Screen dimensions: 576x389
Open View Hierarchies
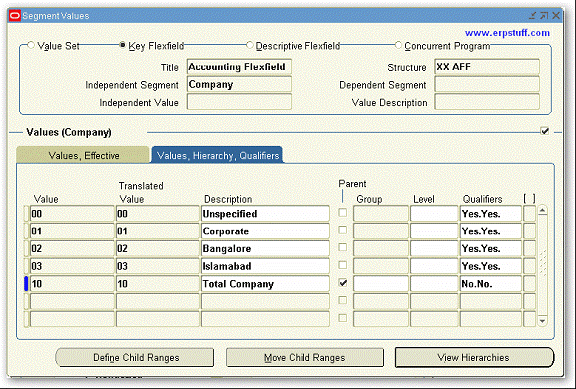pyautogui.click(x=474, y=357)
